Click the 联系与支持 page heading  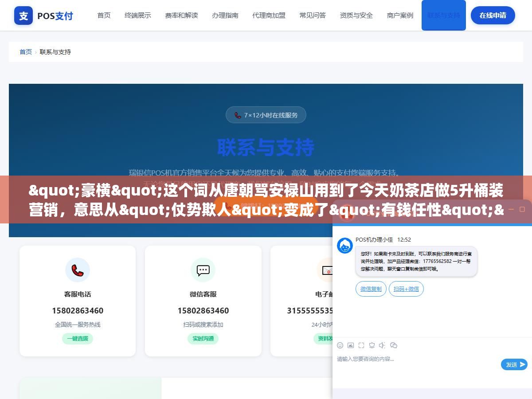[266, 148]
